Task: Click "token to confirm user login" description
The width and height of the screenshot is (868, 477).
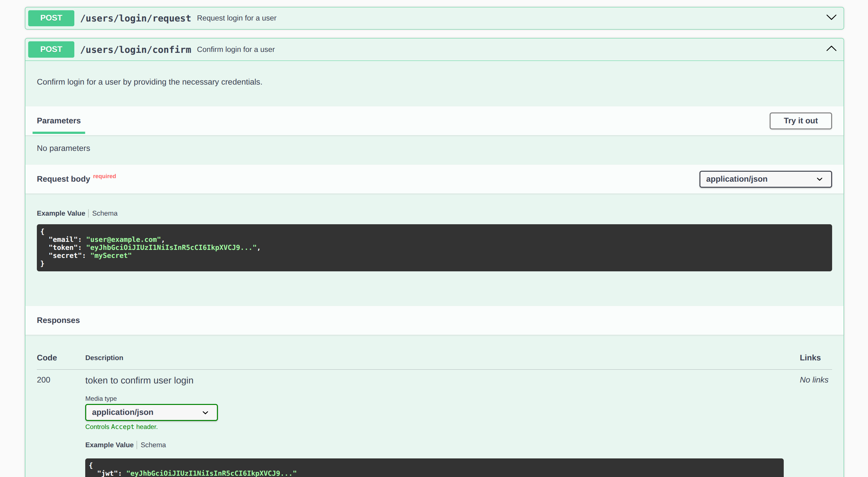Action: coord(139,380)
